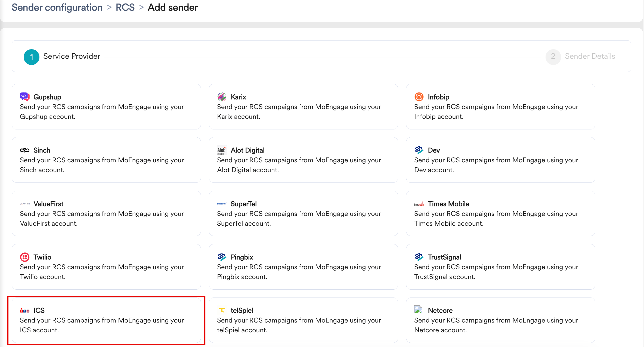Choose the Gupshup provider name
The image size is (644, 347).
click(47, 97)
